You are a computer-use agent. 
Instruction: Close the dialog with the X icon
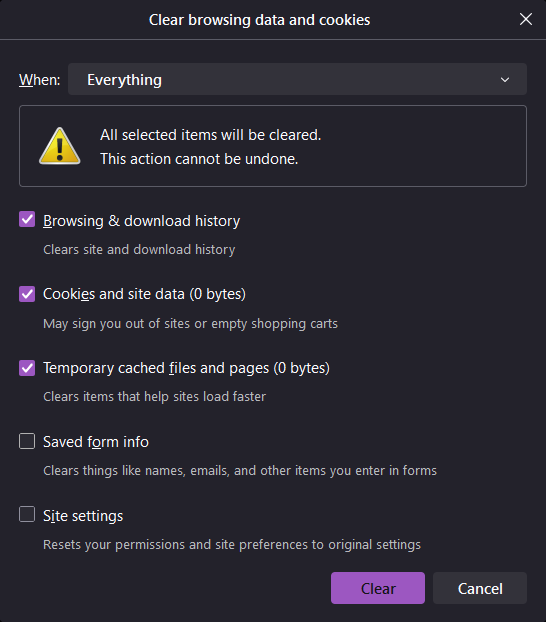[x=526, y=19]
